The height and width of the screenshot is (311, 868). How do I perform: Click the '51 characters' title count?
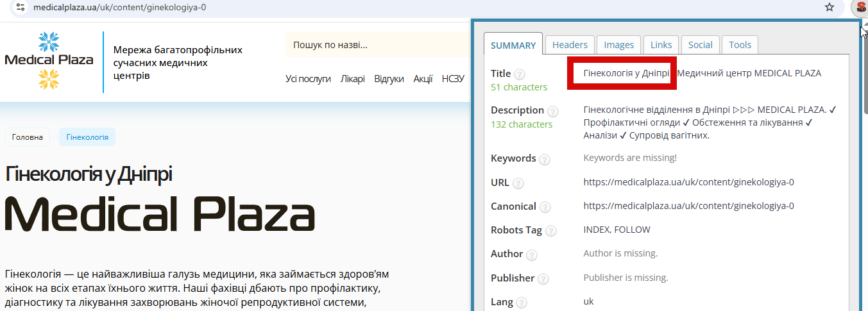[x=519, y=87]
